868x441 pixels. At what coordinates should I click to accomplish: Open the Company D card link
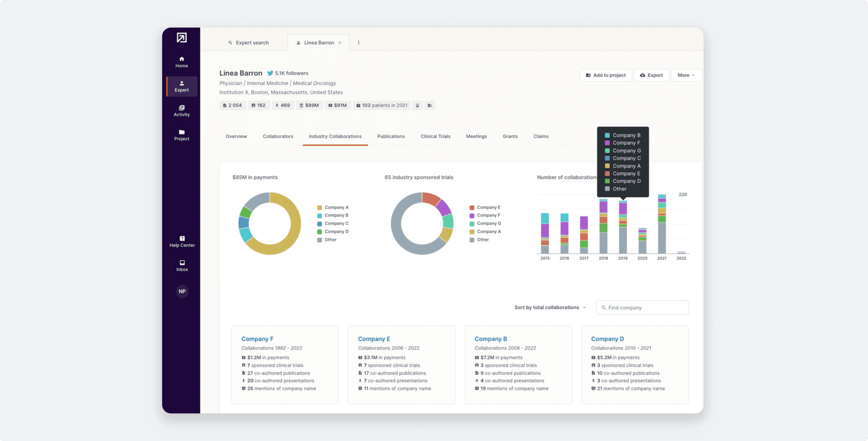coord(607,339)
